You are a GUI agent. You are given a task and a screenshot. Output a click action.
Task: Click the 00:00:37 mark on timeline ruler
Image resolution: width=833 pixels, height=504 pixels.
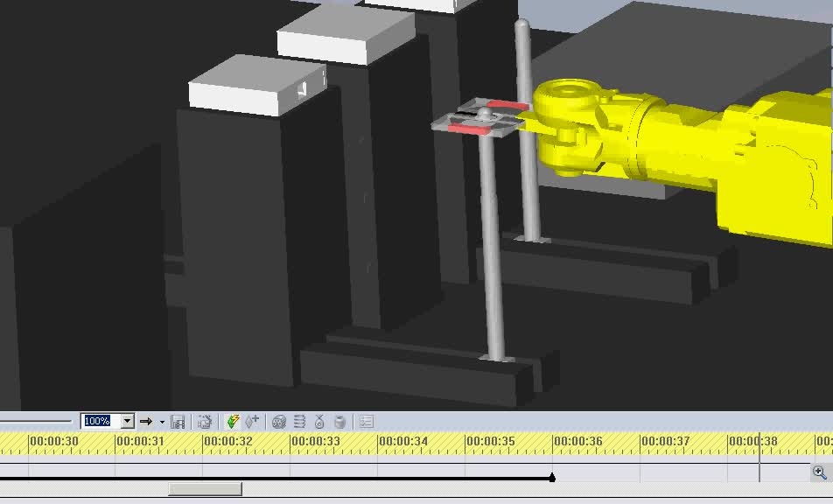click(665, 441)
